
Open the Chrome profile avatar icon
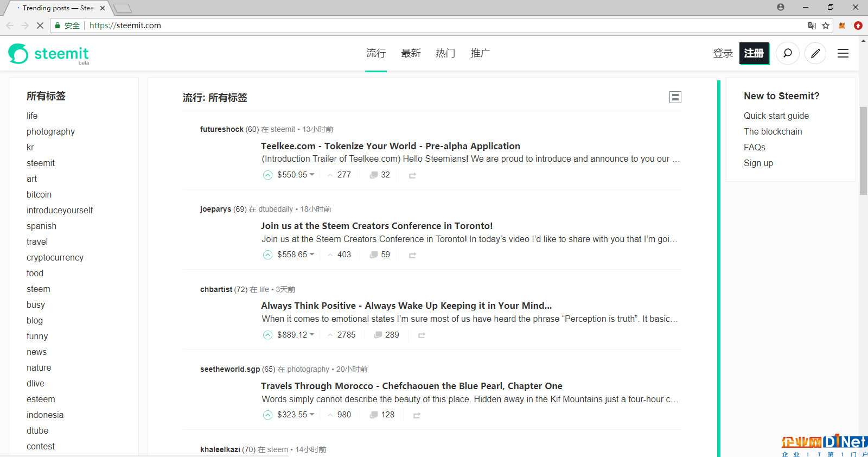tap(781, 7)
